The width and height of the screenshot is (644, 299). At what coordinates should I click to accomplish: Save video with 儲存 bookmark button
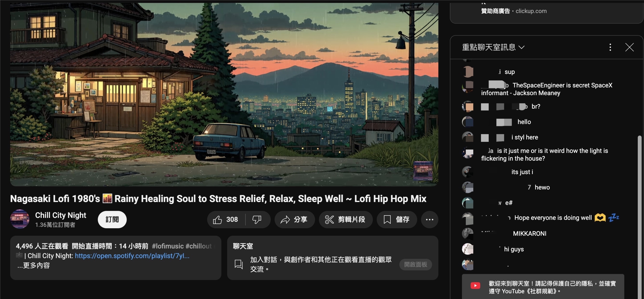click(x=397, y=220)
